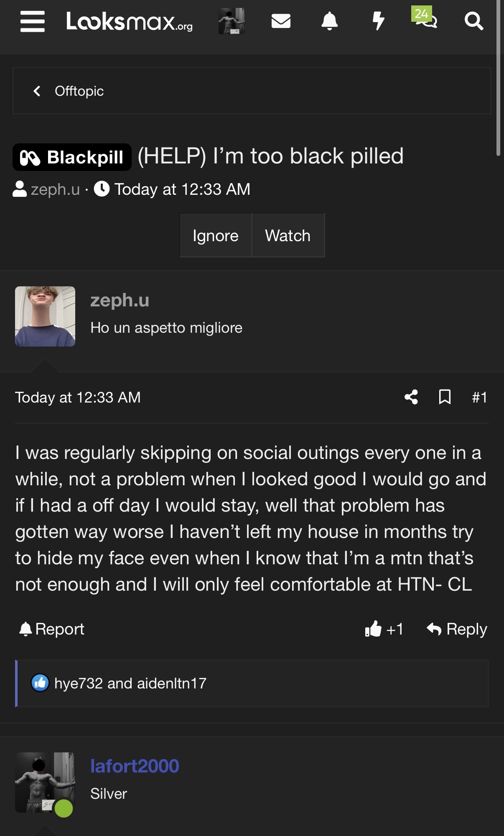Image resolution: width=504 pixels, height=836 pixels.
Task: Open the lightning bolt what's new icon
Action: [378, 21]
